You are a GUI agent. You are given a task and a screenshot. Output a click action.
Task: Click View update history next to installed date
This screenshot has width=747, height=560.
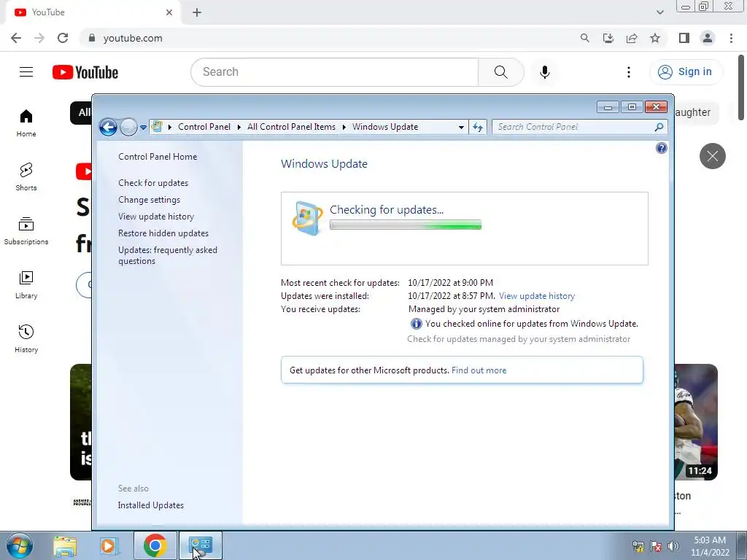click(x=536, y=296)
